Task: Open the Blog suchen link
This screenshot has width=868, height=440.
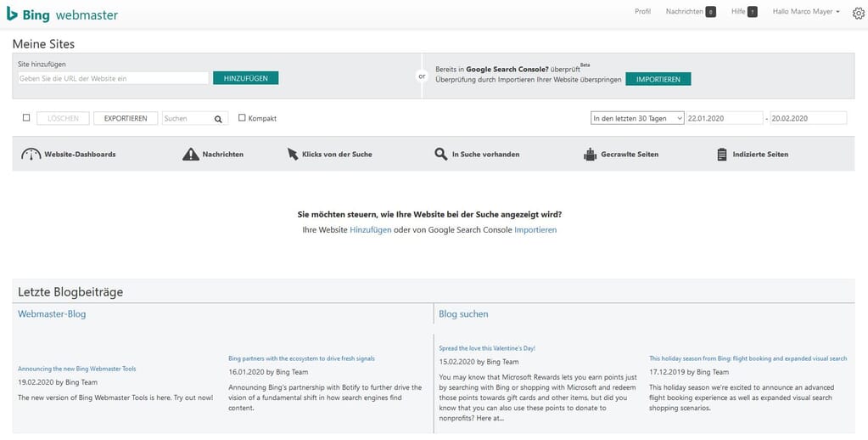Action: (x=463, y=314)
